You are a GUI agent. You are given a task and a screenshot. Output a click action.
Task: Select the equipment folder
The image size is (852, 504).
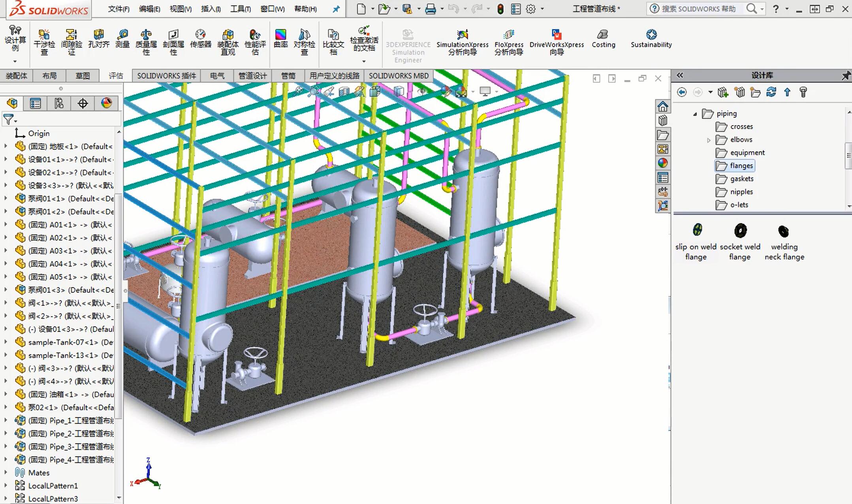(x=740, y=152)
